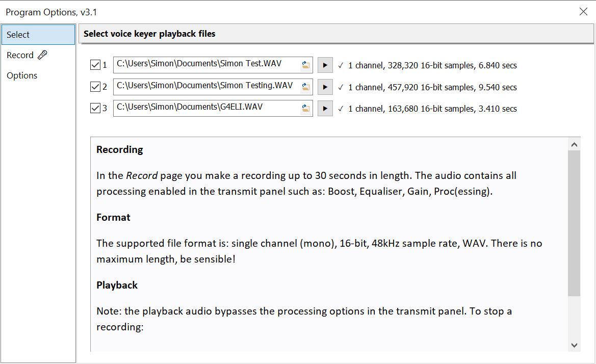Disable voice keyer file 1 checkbox
The height and width of the screenshot is (364, 596).
pos(95,65)
